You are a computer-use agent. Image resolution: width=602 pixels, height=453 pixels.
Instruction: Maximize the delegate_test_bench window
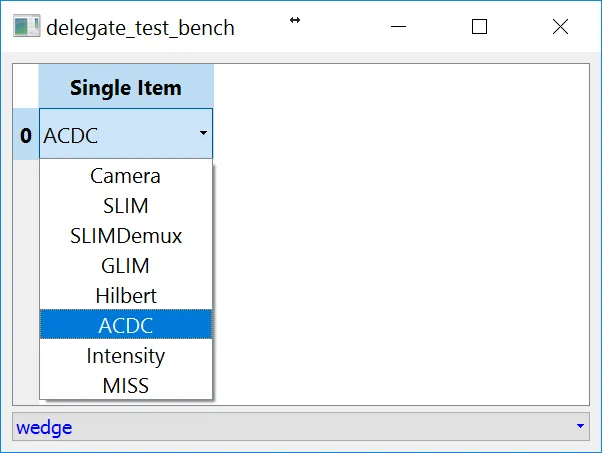[479, 27]
